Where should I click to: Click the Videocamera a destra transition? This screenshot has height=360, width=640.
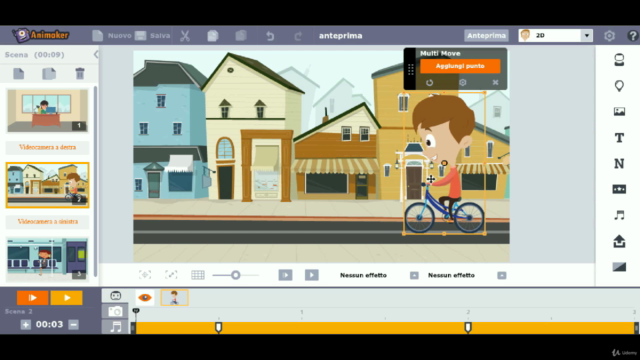click(x=47, y=147)
